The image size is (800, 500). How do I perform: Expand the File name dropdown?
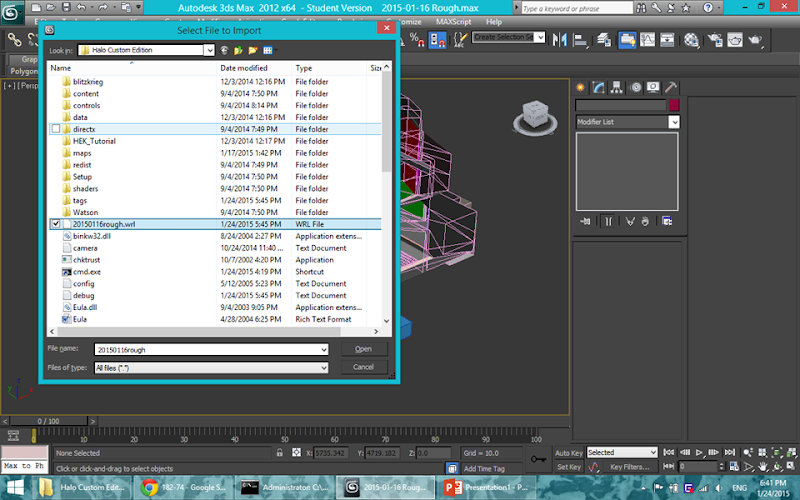coord(324,349)
